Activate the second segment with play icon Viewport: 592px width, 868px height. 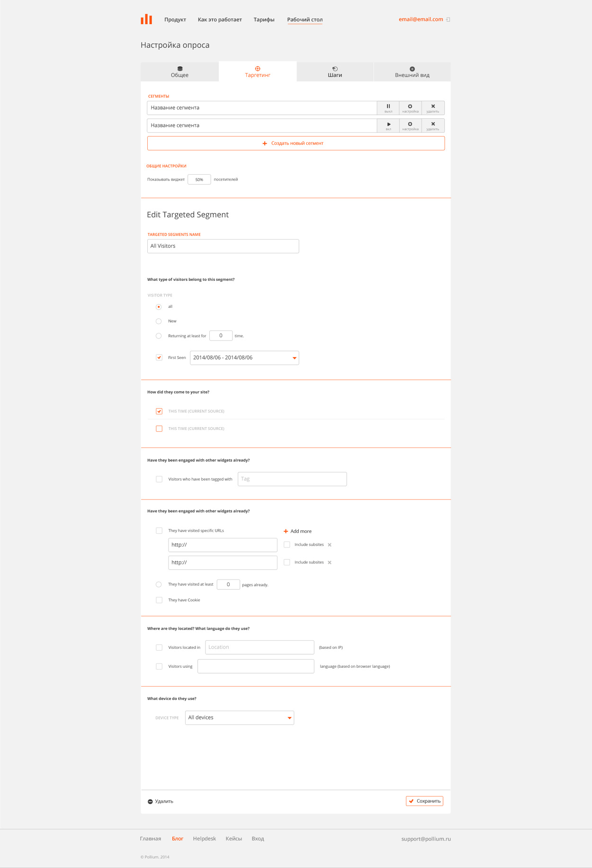point(388,125)
